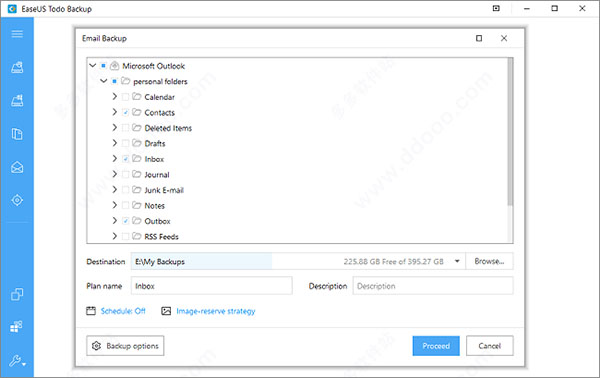Open Backup options

click(x=125, y=346)
